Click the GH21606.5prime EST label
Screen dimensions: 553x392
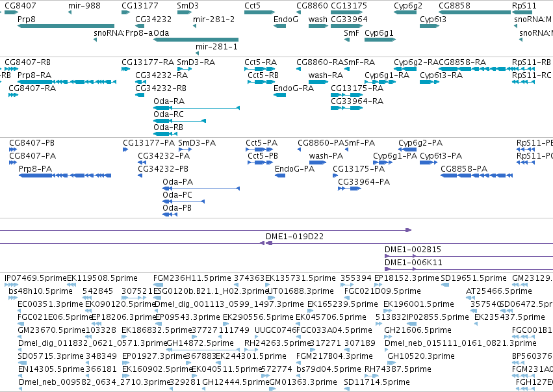(418, 330)
